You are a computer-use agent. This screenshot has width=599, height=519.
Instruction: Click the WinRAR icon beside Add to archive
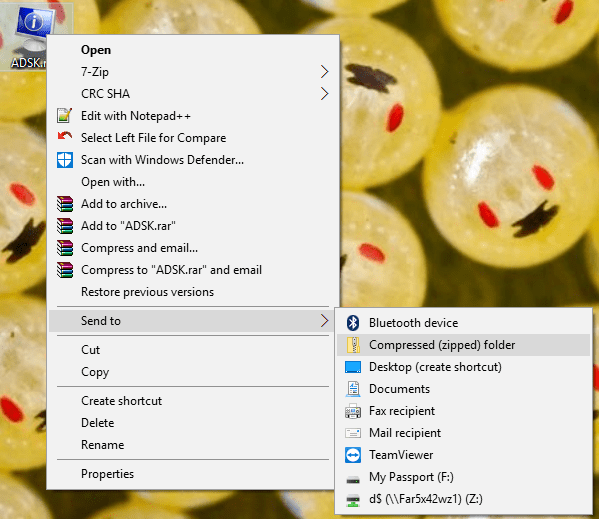[65, 204]
